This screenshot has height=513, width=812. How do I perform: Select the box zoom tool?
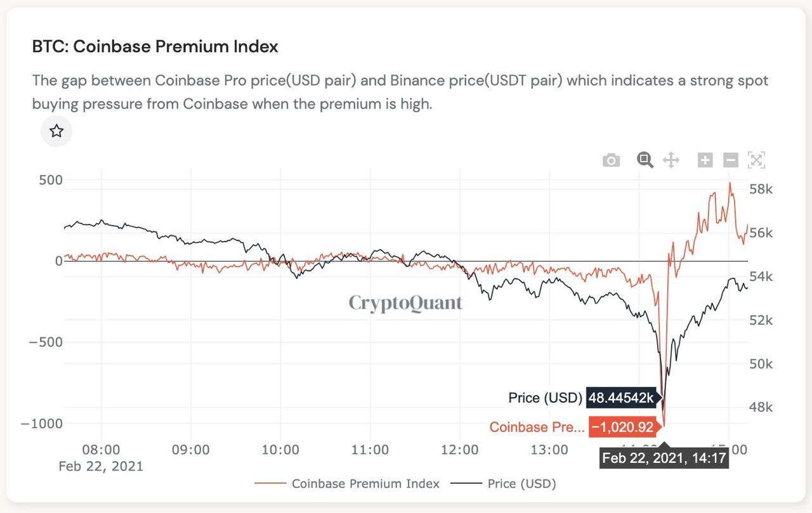click(645, 160)
